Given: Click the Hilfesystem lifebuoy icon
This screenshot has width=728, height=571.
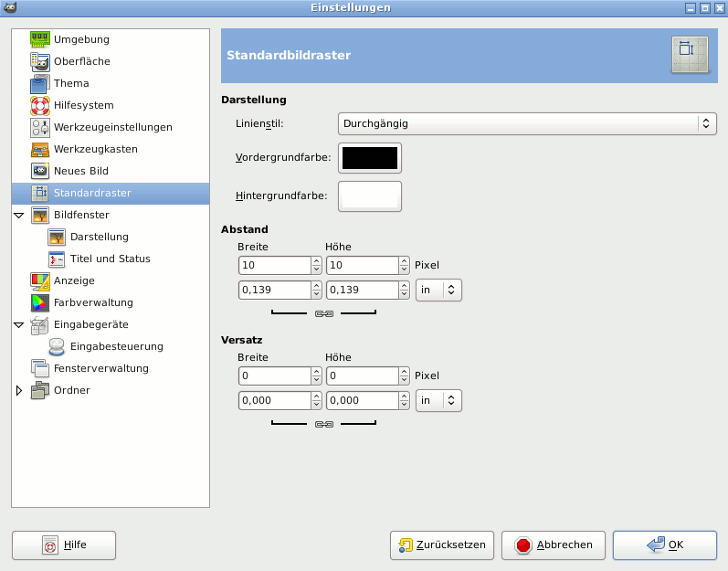Looking at the screenshot, I should pos(40,105).
